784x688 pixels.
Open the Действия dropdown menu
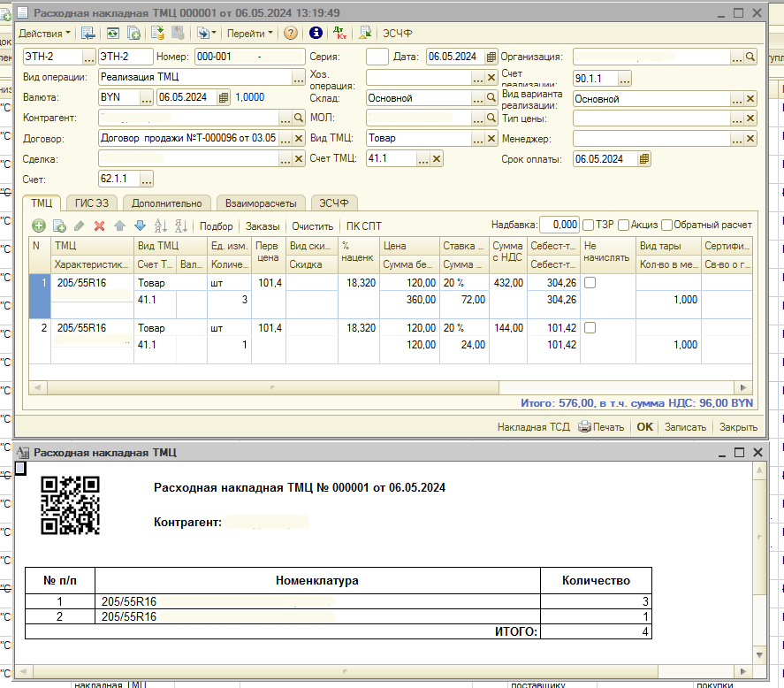[x=44, y=33]
